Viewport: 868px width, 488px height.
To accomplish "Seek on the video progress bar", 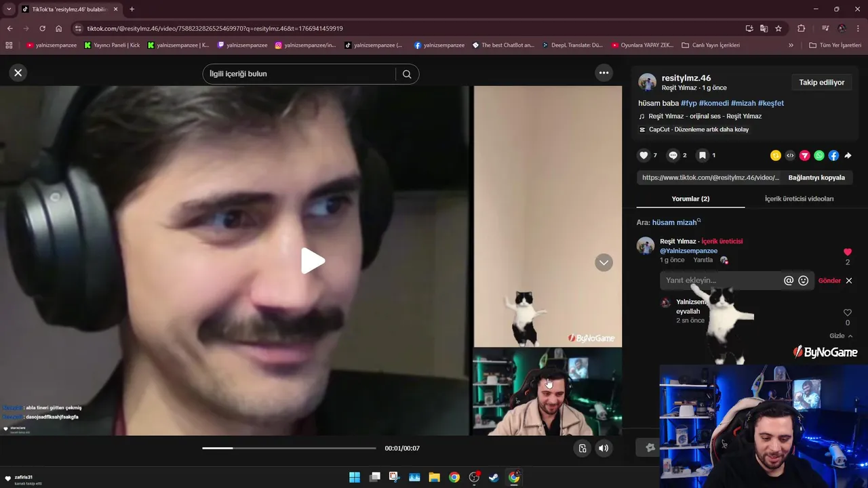I will (x=289, y=448).
